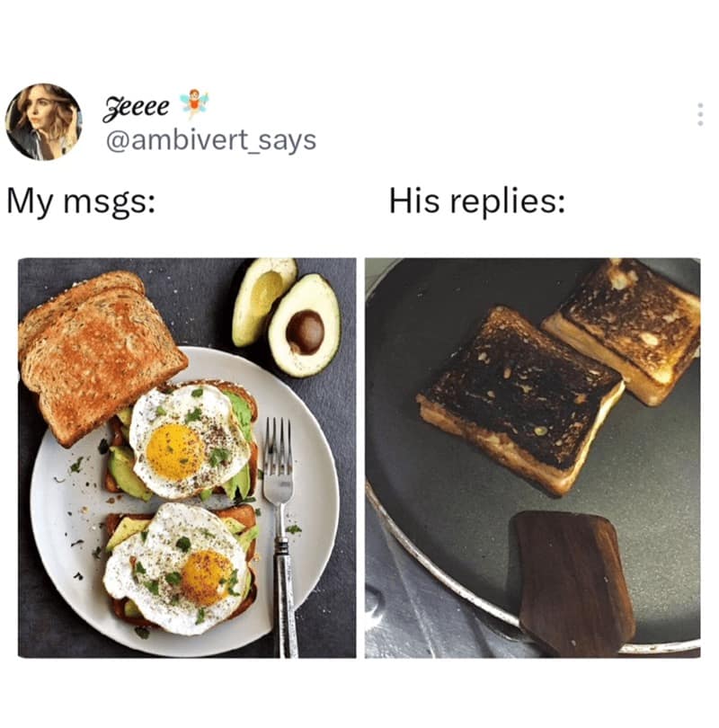Select the "His replies:" caption text
Screen dimensions: 719x728
477,201
